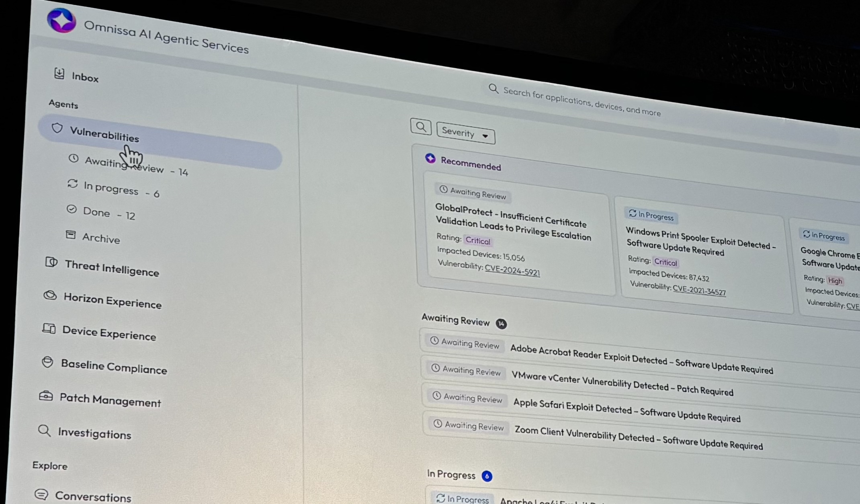This screenshot has height=504, width=860.
Task: Click the Baseline Compliance icon
Action: [x=47, y=362]
